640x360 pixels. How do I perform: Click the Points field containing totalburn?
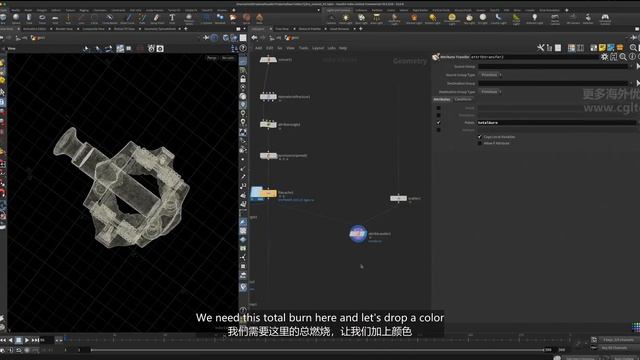(x=556, y=122)
